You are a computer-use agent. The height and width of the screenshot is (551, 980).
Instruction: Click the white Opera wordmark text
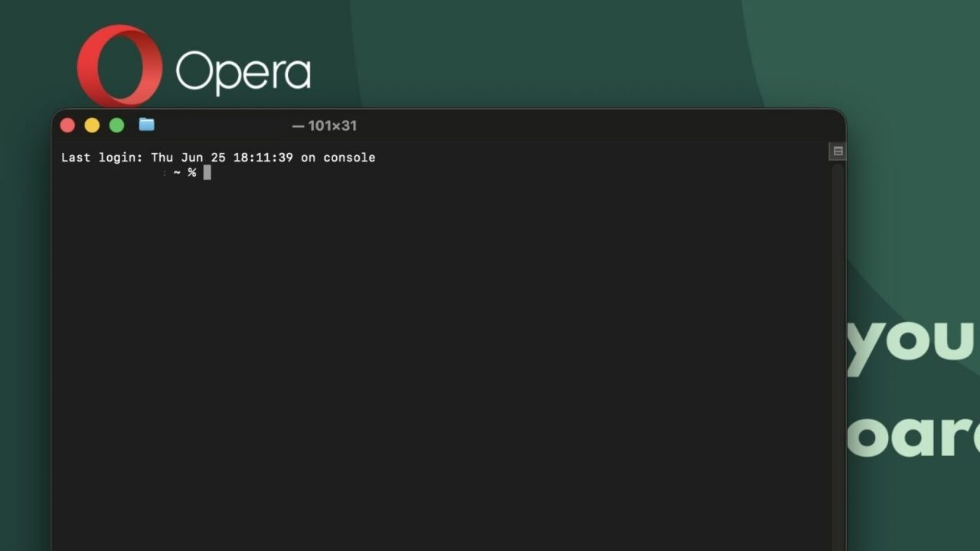[x=243, y=73]
